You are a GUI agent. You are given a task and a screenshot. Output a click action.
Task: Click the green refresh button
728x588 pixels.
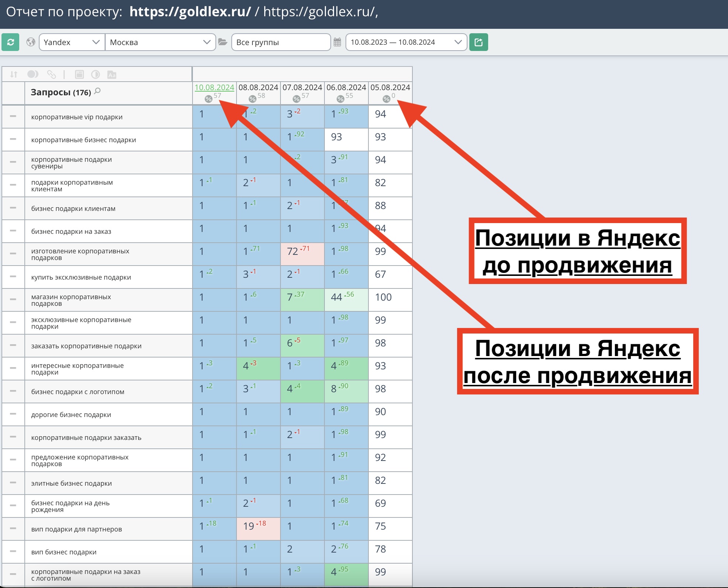point(10,42)
